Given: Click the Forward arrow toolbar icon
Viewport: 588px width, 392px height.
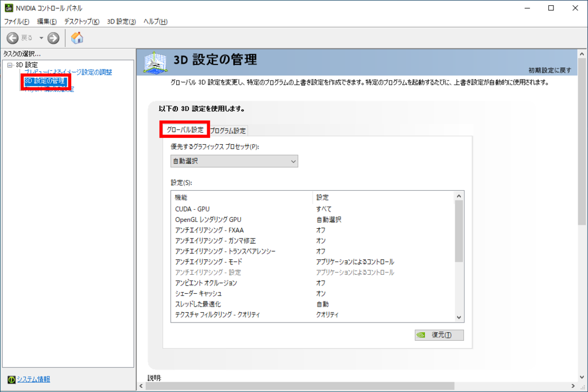Looking at the screenshot, I should (x=53, y=38).
